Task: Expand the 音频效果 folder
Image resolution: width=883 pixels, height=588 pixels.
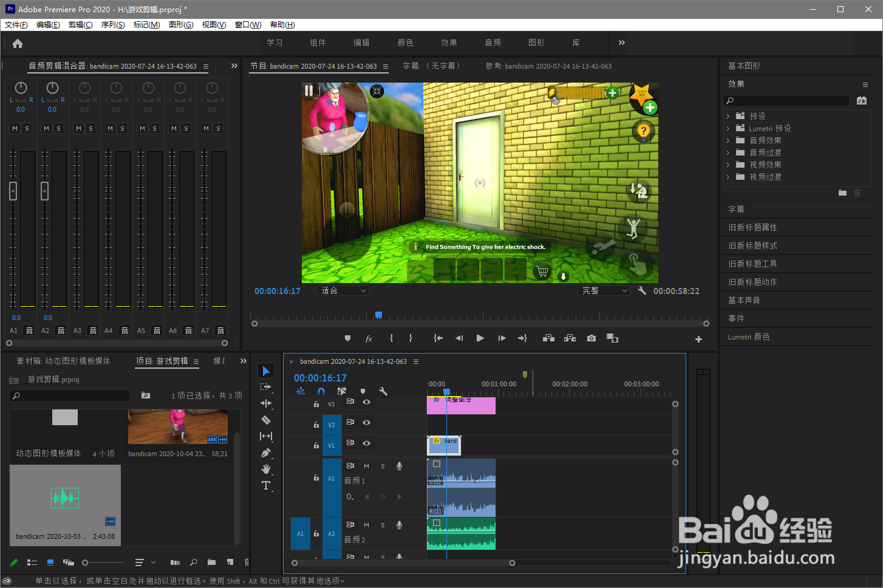Action: 728,140
